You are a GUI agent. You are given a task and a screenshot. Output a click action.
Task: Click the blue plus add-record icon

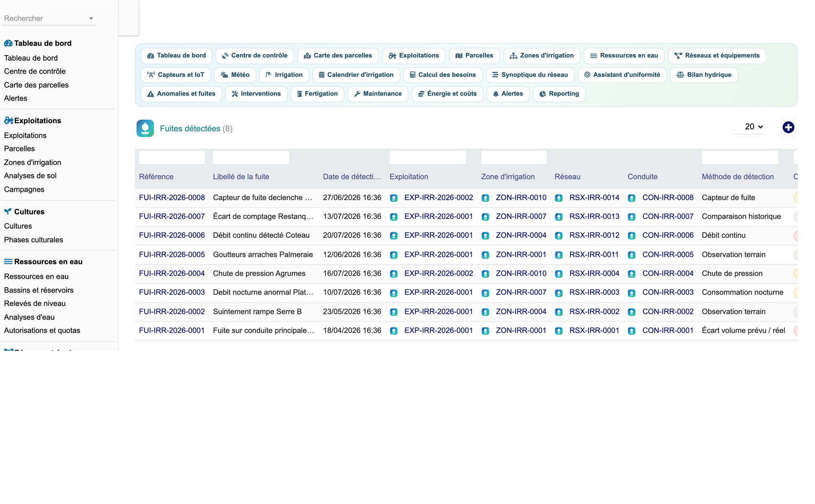pyautogui.click(x=788, y=127)
